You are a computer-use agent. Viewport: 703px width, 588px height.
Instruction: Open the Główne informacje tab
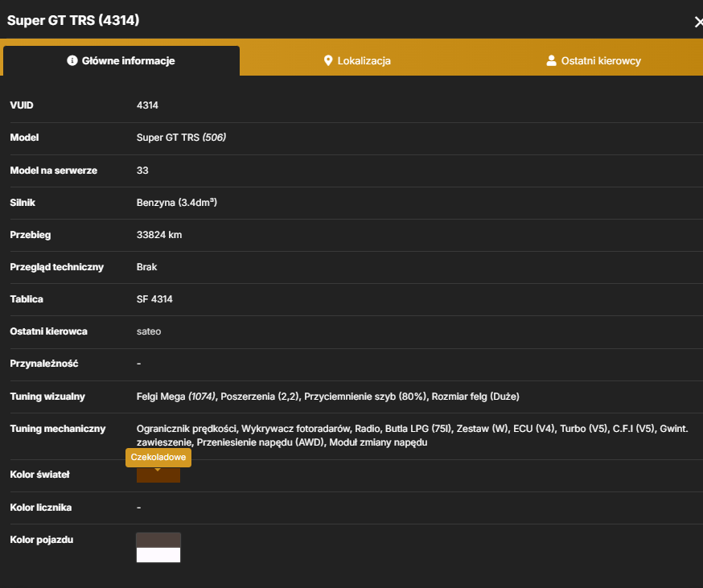coord(121,60)
